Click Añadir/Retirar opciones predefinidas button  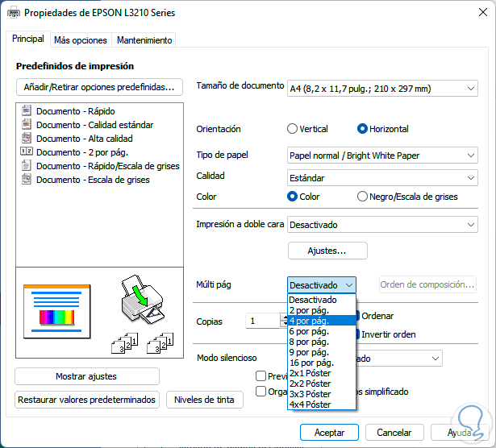[99, 87]
